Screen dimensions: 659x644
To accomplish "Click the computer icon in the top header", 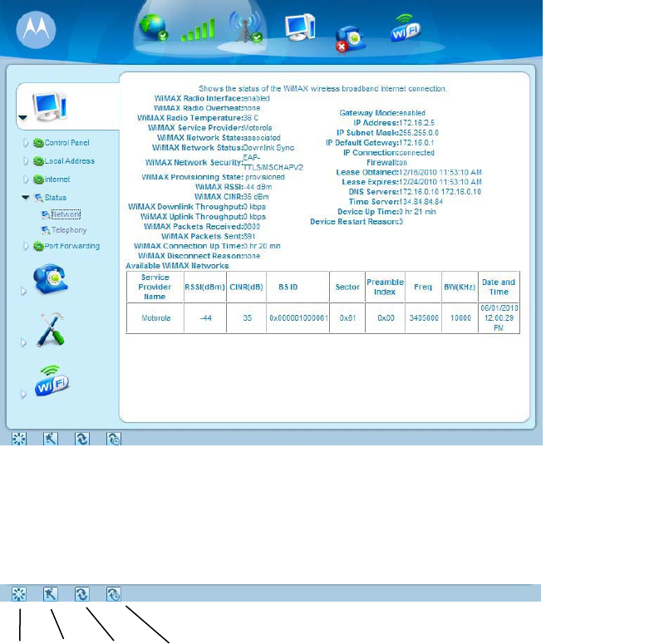I will click(300, 27).
